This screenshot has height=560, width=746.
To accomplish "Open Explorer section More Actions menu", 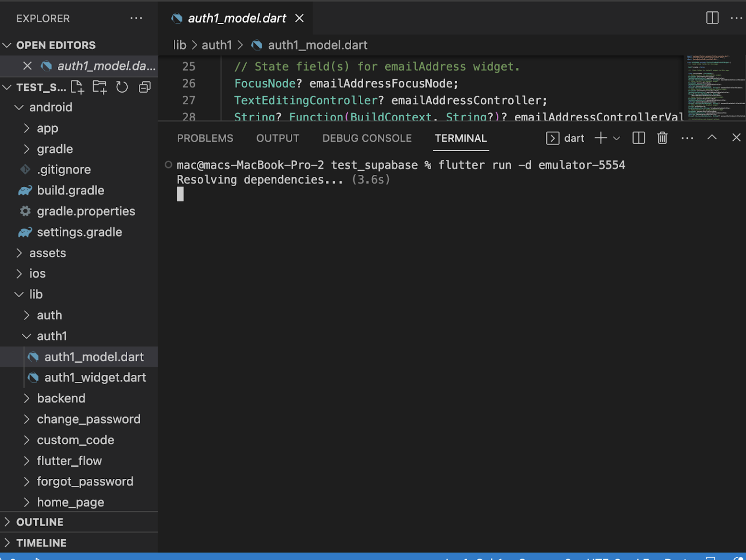I will tap(136, 18).
